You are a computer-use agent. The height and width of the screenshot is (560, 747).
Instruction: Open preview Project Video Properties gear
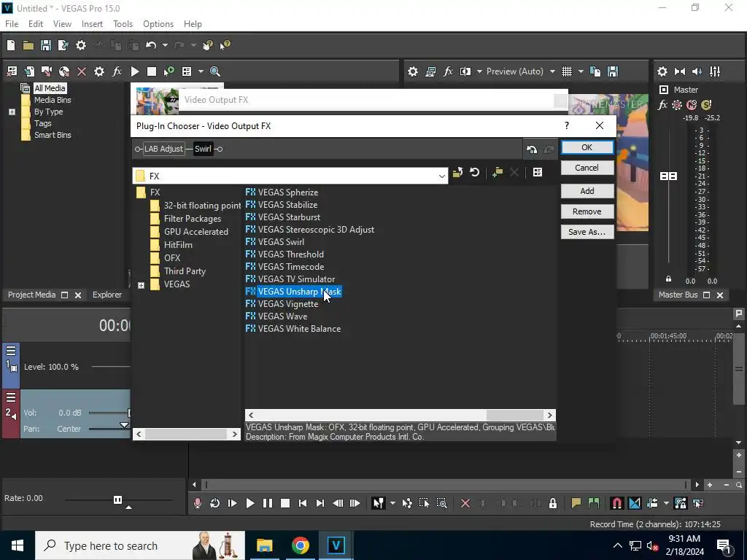click(x=413, y=71)
